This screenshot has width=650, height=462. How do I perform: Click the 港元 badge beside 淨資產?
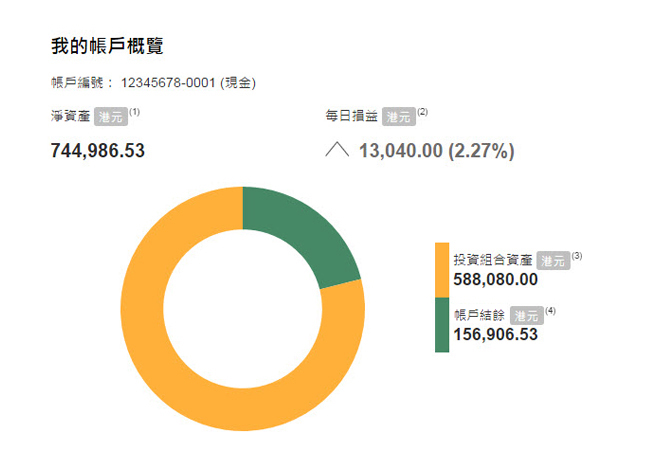pyautogui.click(x=110, y=117)
